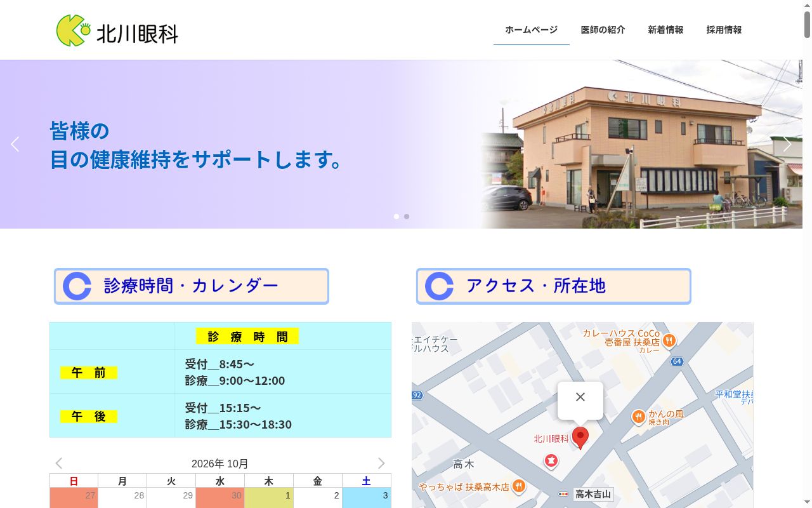812x508 pixels.
Task: Show the previous slide in the hero carousel
Action: pyautogui.click(x=15, y=144)
